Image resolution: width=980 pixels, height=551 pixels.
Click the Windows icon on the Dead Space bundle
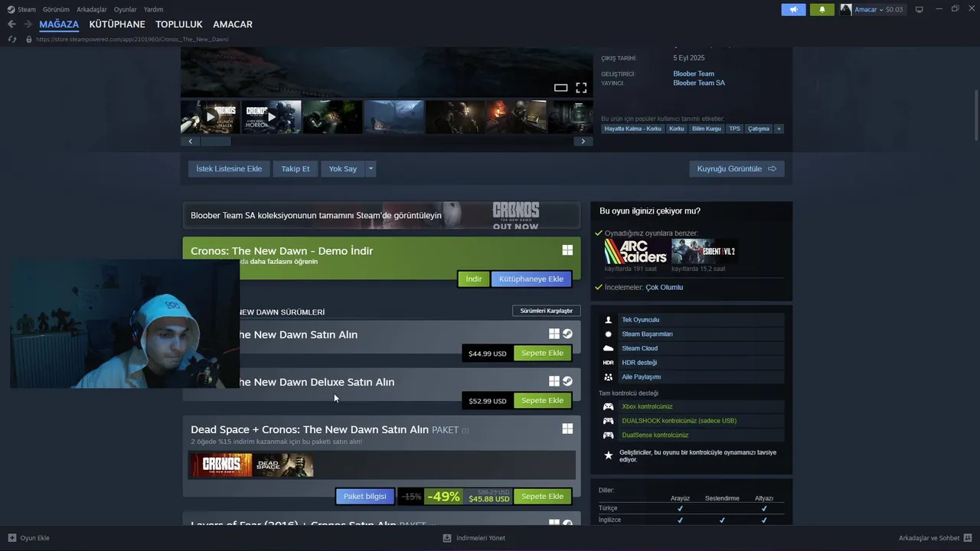(567, 429)
